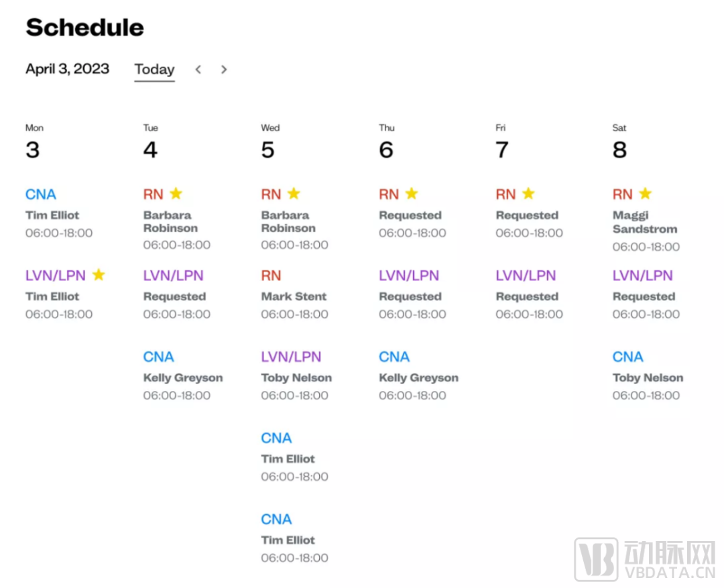Click the previous week chevron arrow

[x=198, y=69]
